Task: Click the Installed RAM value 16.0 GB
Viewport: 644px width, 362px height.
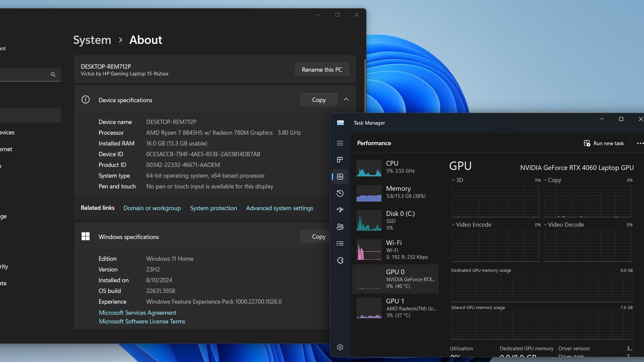Action: point(177,143)
